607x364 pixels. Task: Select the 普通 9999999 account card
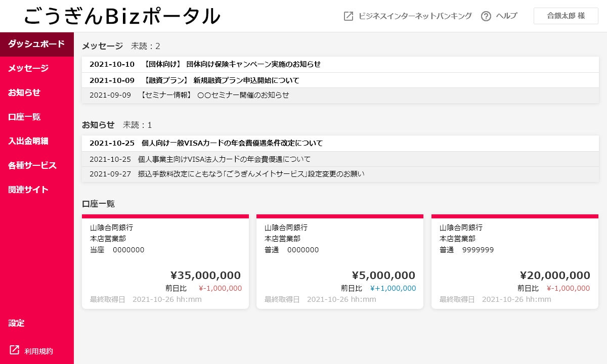(514, 262)
